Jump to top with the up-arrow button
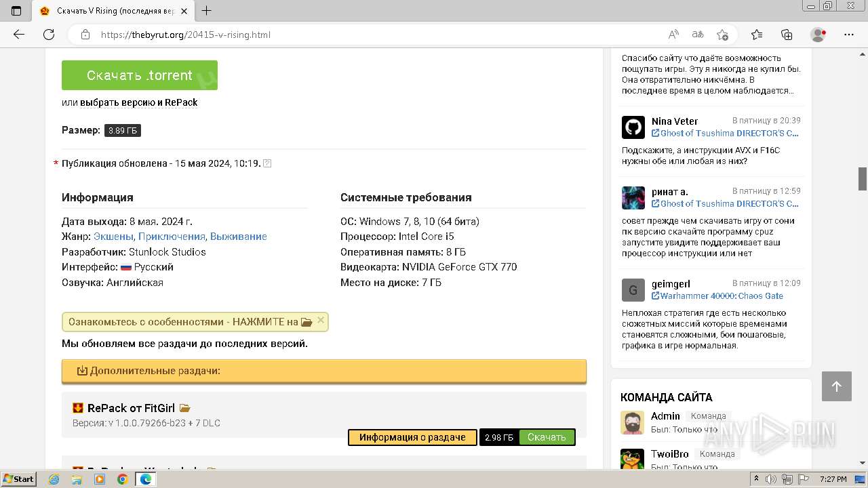Screen dimensions: 868x488 [x=836, y=386]
